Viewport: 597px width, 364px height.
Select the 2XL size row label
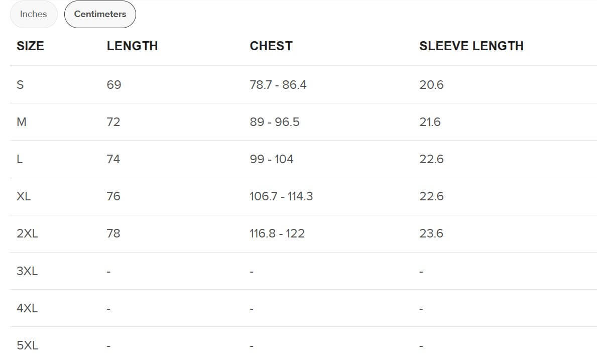point(28,233)
